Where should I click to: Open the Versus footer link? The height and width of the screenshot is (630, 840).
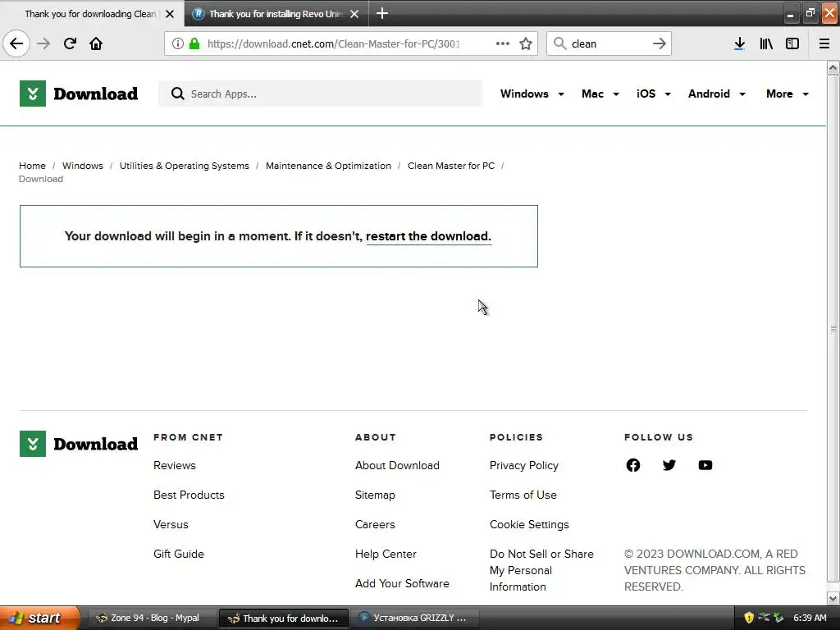click(x=171, y=524)
